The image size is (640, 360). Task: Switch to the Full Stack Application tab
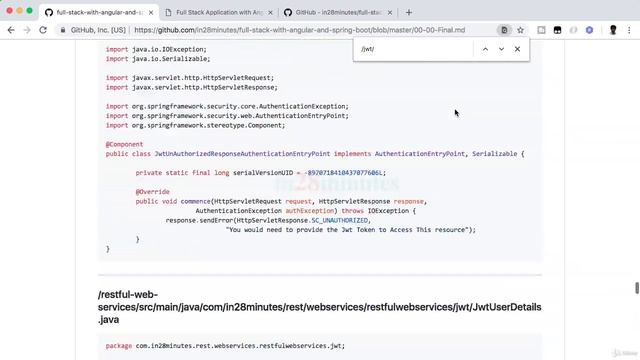click(x=219, y=12)
